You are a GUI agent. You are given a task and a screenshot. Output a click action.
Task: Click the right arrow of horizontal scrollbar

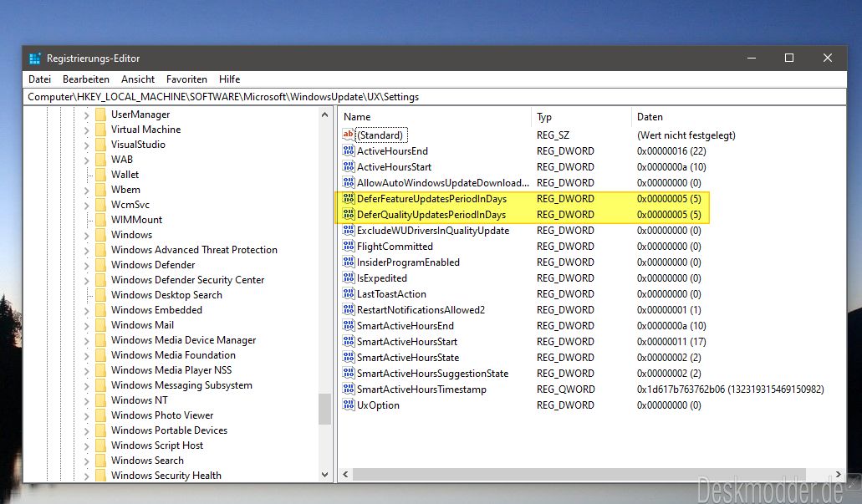tap(838, 474)
